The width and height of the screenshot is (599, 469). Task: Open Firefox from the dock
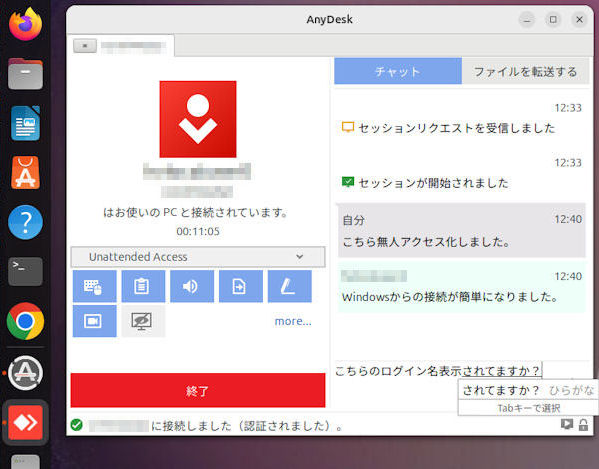coord(25,24)
